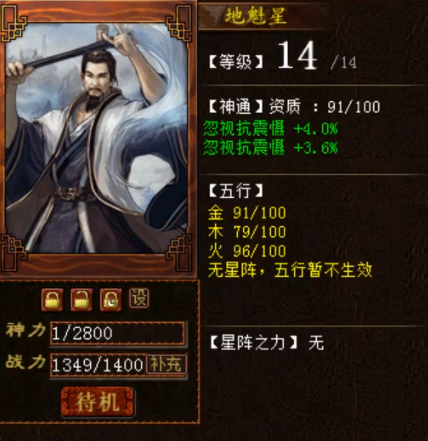Click the open padlock unlock icon

81,299
